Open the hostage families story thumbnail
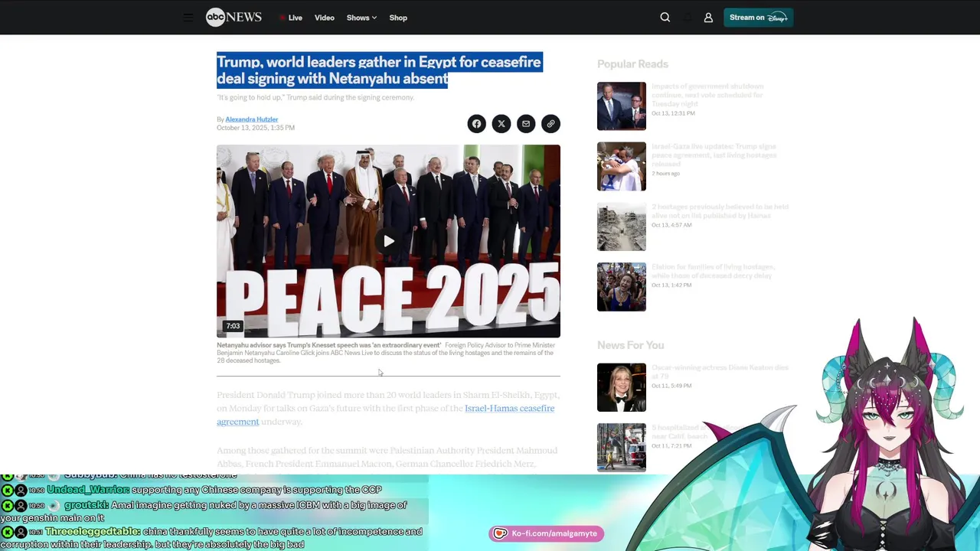The image size is (980, 551). point(622,287)
